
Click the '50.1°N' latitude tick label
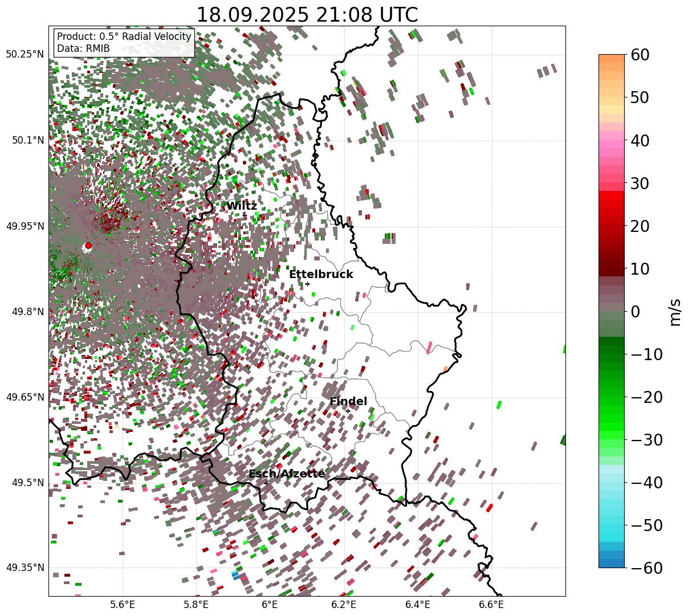27,141
